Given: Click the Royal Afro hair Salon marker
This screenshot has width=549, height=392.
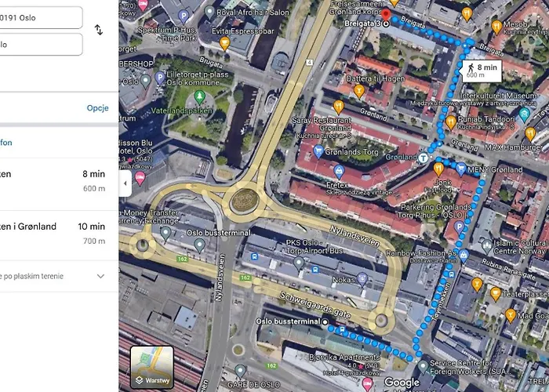Looking at the screenshot, I should click(209, 13).
